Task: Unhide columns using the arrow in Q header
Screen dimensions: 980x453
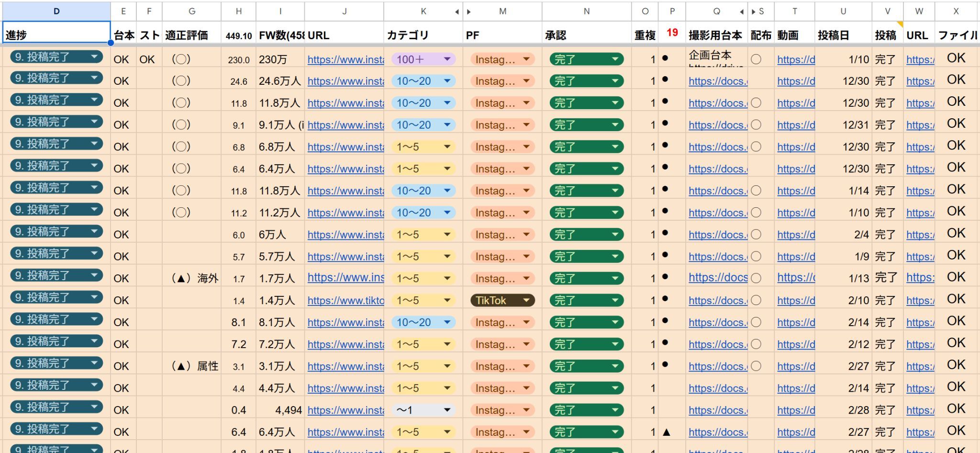Action: pyautogui.click(x=741, y=11)
